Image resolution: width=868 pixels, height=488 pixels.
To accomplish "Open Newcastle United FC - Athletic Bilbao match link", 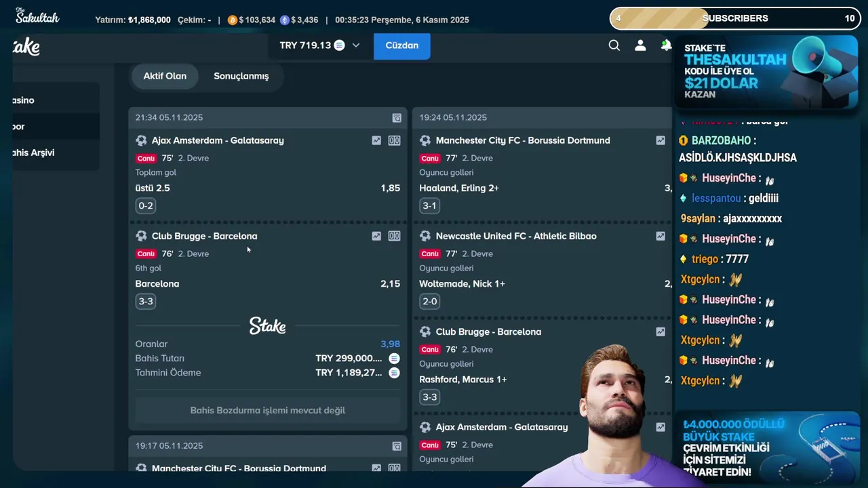I will point(516,236).
